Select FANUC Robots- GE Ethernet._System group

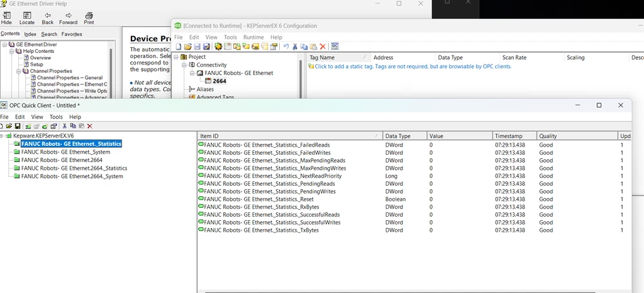tap(65, 152)
